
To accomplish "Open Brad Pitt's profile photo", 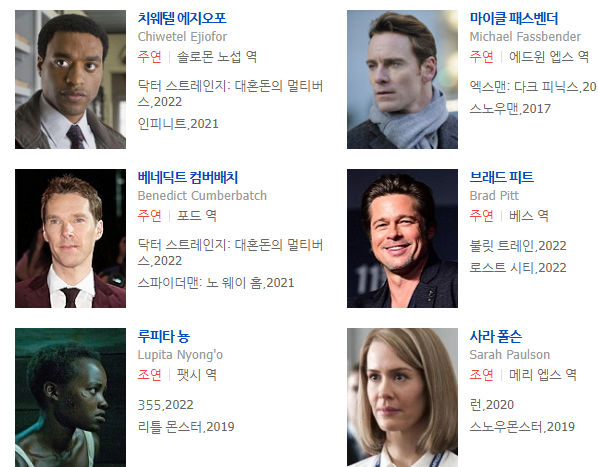I will (402, 238).
